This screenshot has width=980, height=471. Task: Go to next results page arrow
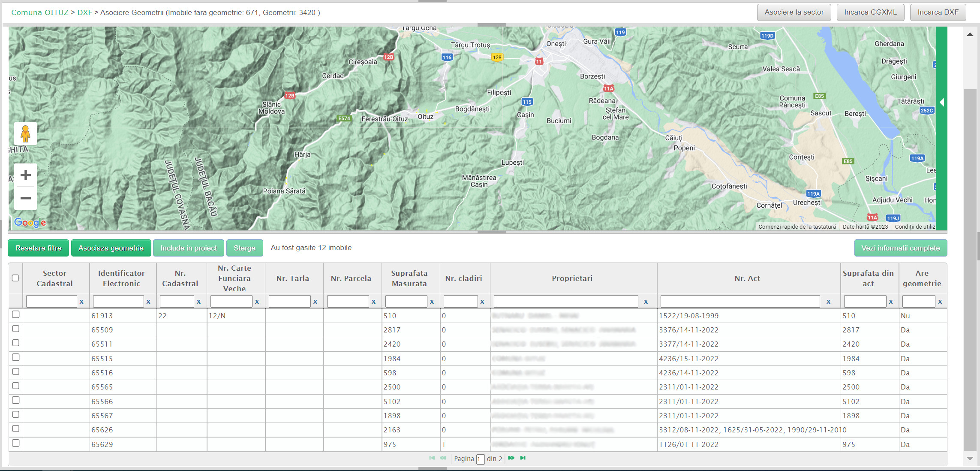pyautogui.click(x=511, y=458)
